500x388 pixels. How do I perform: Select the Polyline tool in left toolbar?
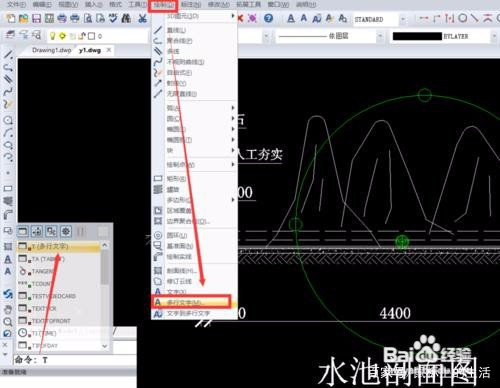8,68
